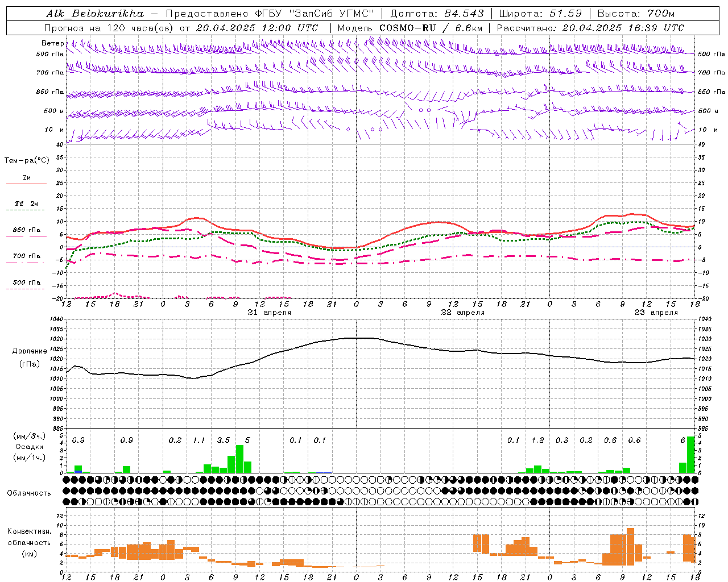Click Рассчитано: 20.04.2025 16:39 UTC text
The width and height of the screenshot is (728, 582).
590,28
